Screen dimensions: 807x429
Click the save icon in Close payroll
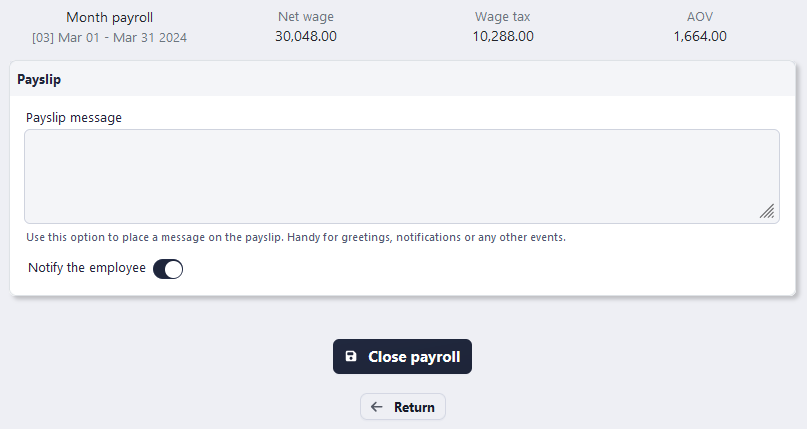[x=351, y=357]
